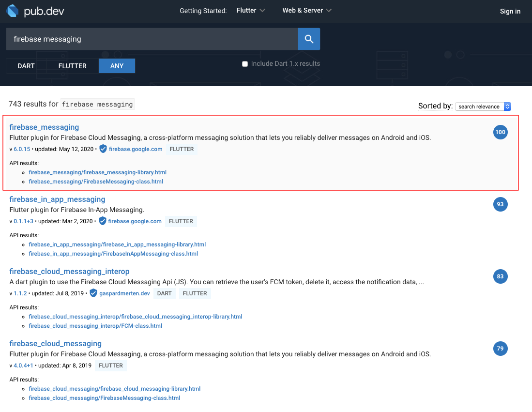Select the DART filter tab
Screen dimensions: 532x412
pyautogui.click(x=26, y=66)
